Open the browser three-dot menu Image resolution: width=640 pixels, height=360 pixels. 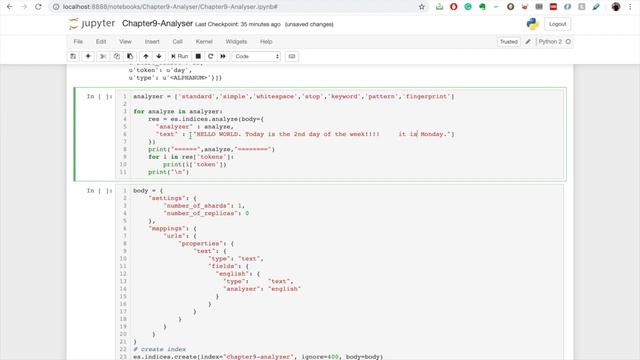click(x=631, y=7)
